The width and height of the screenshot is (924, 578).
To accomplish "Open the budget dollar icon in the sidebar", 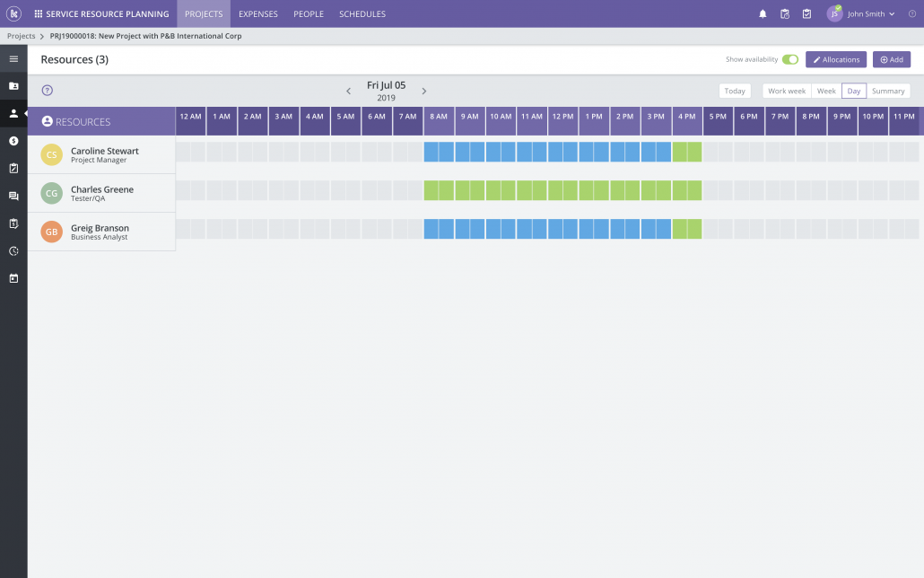I will click(13, 141).
